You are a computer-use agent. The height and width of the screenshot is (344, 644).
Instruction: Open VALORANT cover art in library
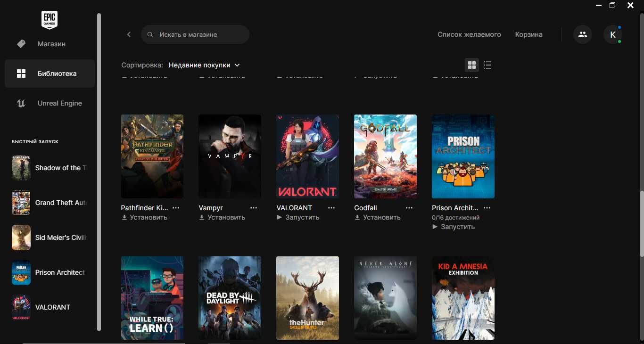pos(307,156)
